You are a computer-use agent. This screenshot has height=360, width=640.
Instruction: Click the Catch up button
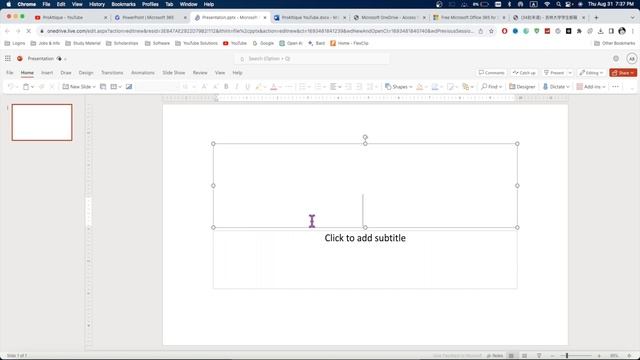524,73
